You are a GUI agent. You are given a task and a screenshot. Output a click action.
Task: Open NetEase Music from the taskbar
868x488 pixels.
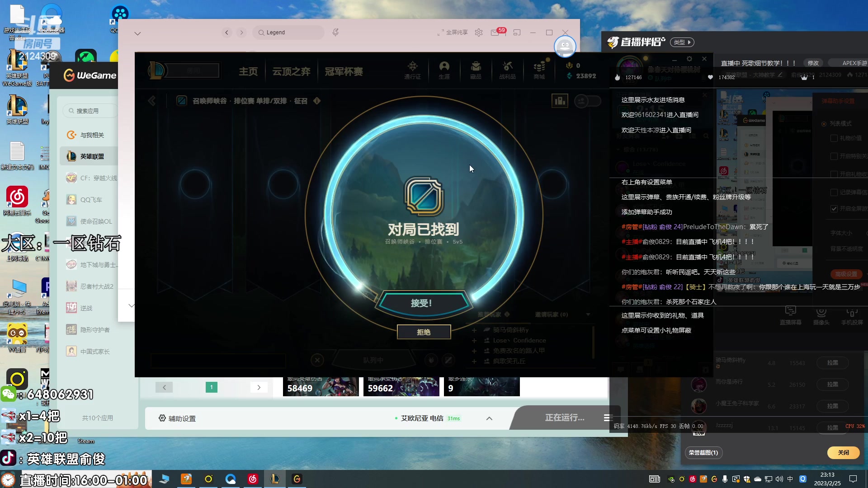tap(253, 479)
